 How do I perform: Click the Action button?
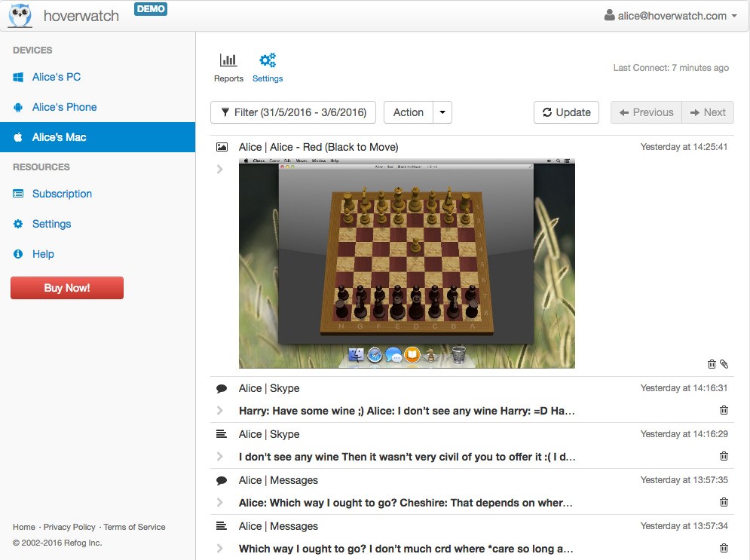coord(409,112)
